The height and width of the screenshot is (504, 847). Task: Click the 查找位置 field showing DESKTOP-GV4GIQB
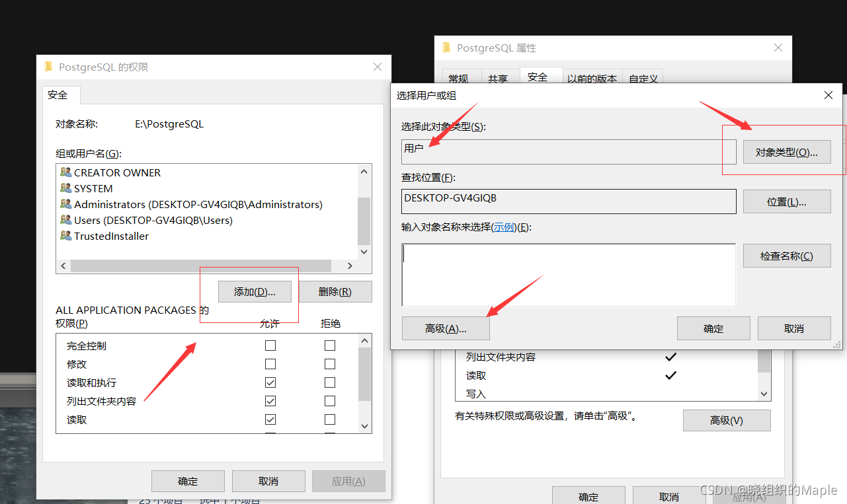[569, 201]
